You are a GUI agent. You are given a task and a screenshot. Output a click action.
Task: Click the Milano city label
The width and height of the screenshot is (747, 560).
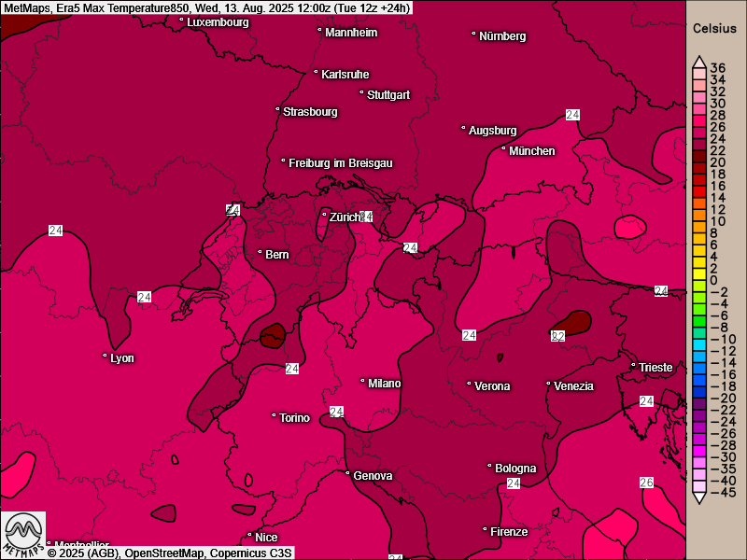point(385,384)
